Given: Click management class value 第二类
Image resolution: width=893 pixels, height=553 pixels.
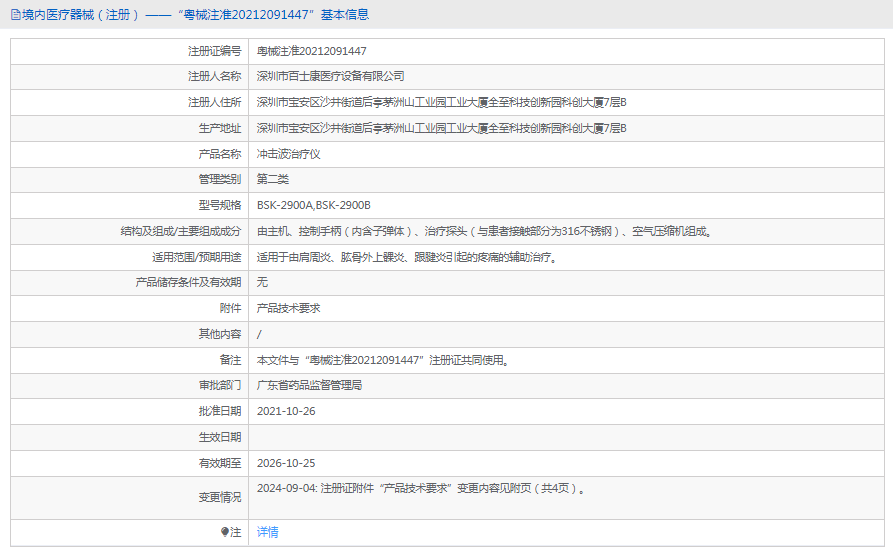Looking at the screenshot, I should (273, 179).
